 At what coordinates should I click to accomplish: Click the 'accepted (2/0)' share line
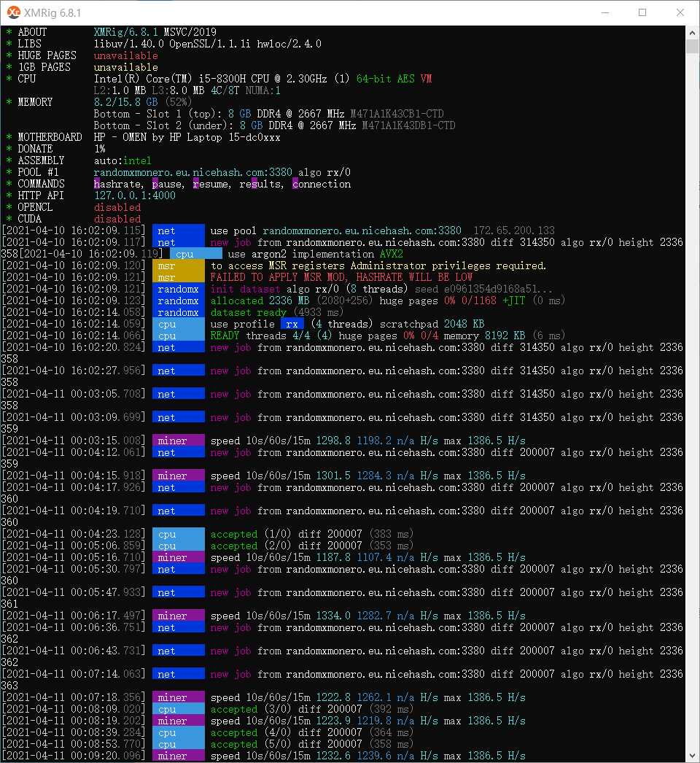[311, 546]
